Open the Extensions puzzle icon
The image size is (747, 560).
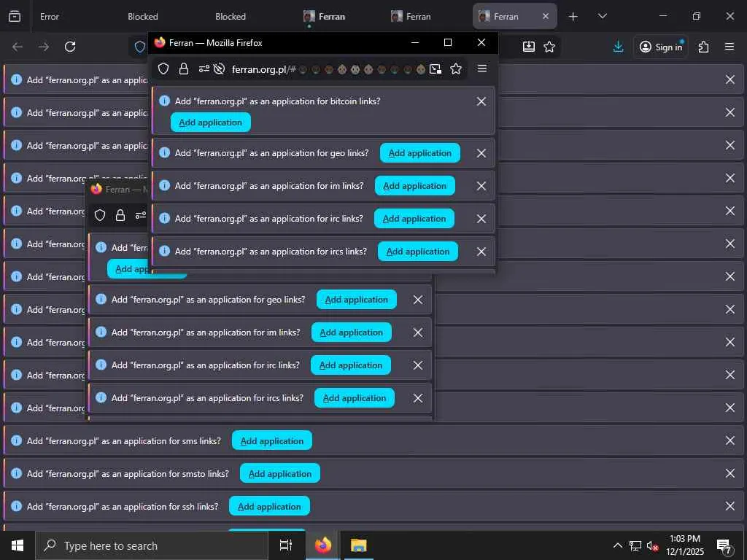tap(704, 47)
